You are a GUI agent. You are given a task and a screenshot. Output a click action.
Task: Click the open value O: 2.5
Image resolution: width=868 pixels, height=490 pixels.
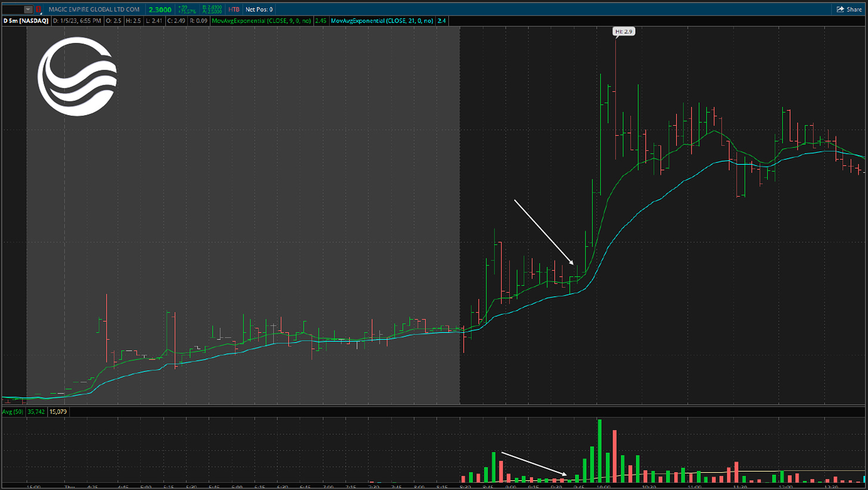click(113, 20)
